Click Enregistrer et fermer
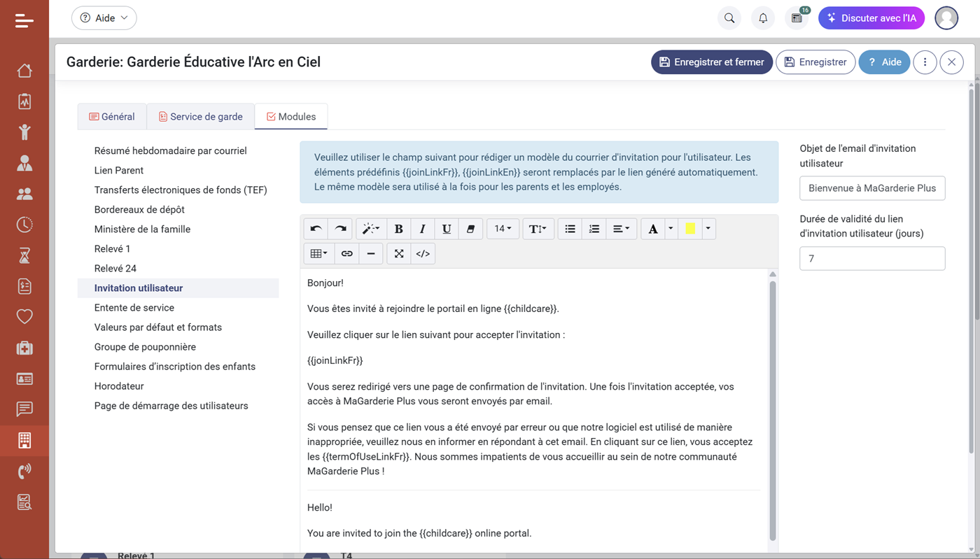 tap(712, 62)
